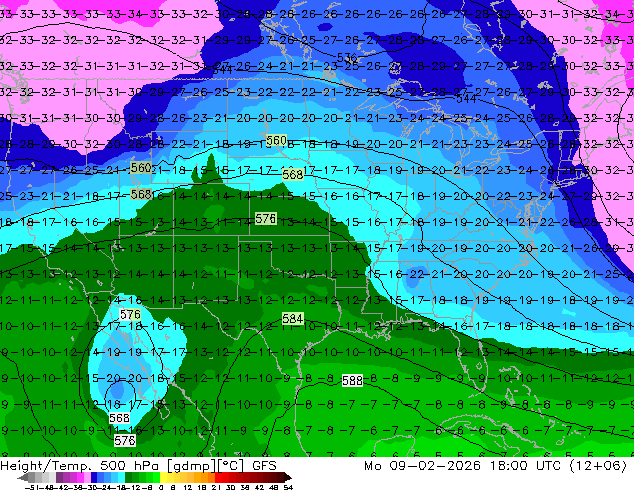Click the 18:00 UTC time text

[x=526, y=466]
